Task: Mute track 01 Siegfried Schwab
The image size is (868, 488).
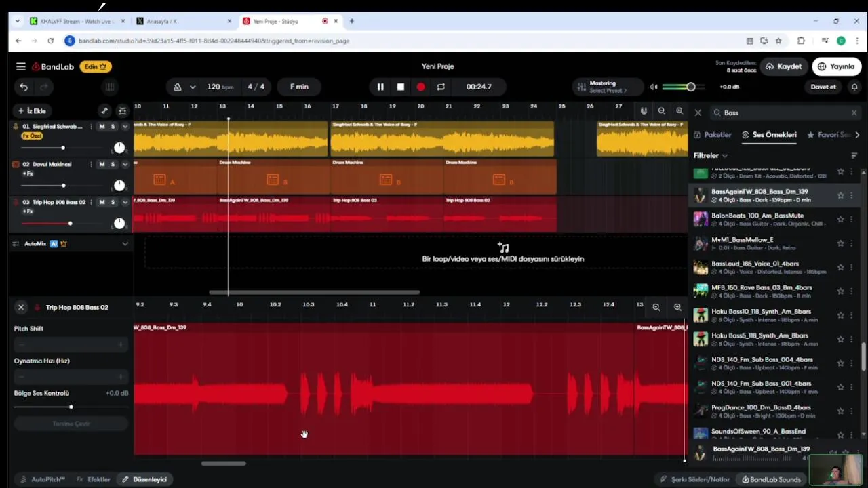Action: pyautogui.click(x=102, y=127)
